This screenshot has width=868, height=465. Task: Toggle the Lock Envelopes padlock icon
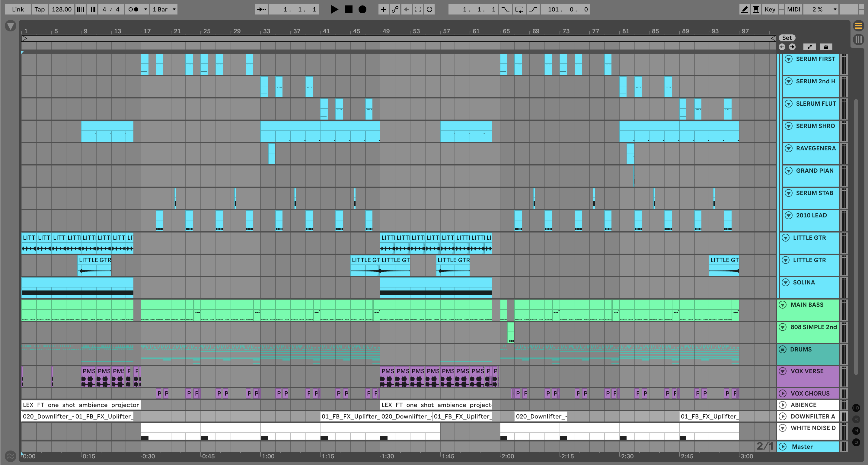click(826, 47)
